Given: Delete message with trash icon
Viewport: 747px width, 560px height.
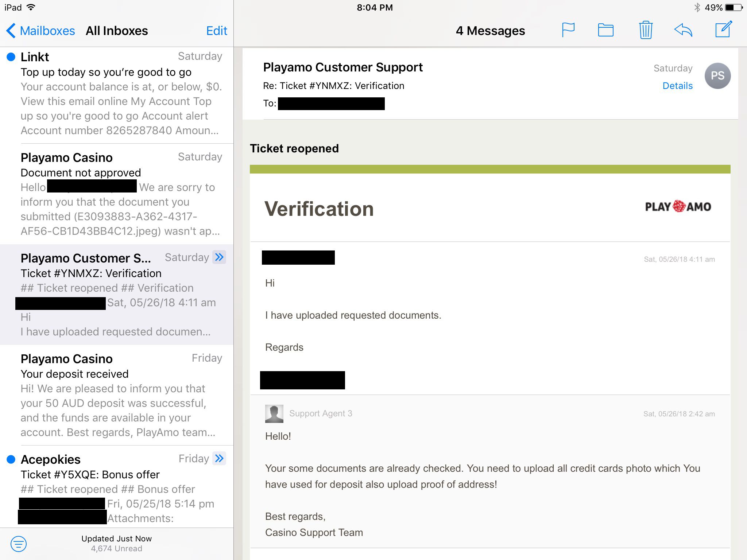Looking at the screenshot, I should (646, 30).
